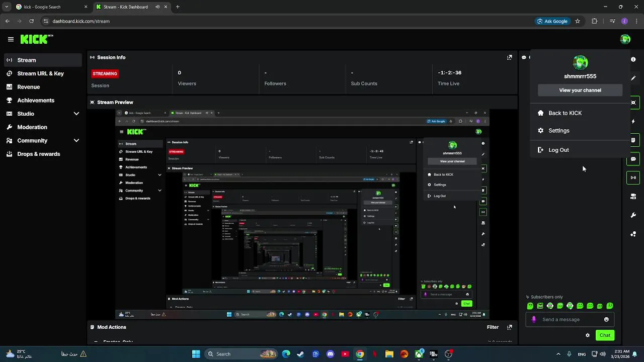Pop out the Session Info panel
This screenshot has width=644, height=362.
509,57
